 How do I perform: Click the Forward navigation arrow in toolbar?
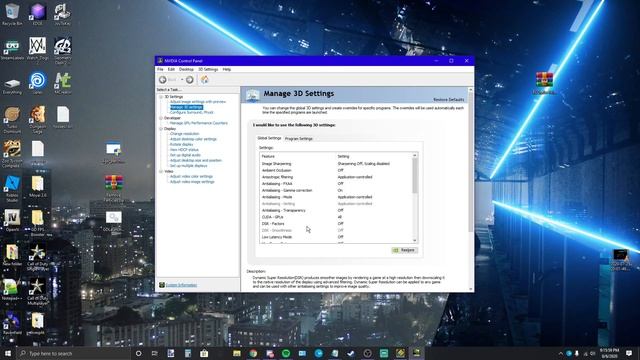pos(189,80)
